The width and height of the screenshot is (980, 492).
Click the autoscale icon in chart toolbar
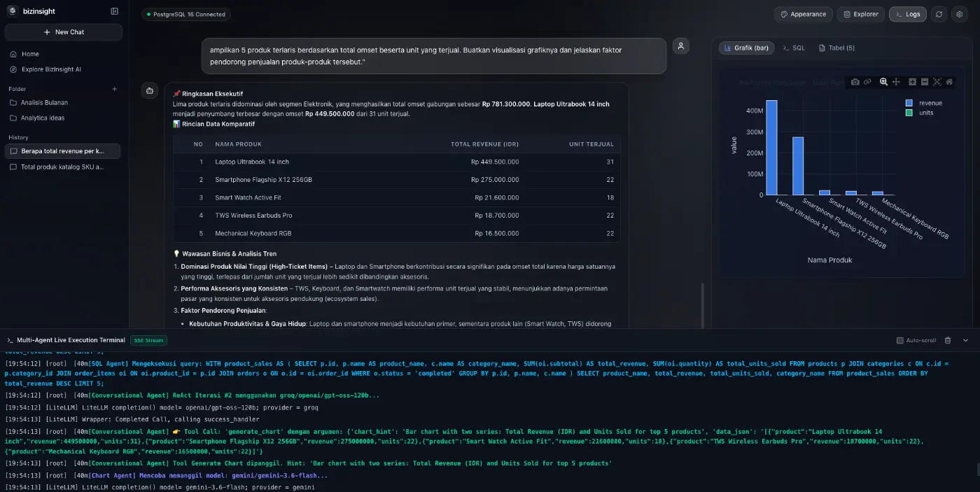(x=937, y=82)
